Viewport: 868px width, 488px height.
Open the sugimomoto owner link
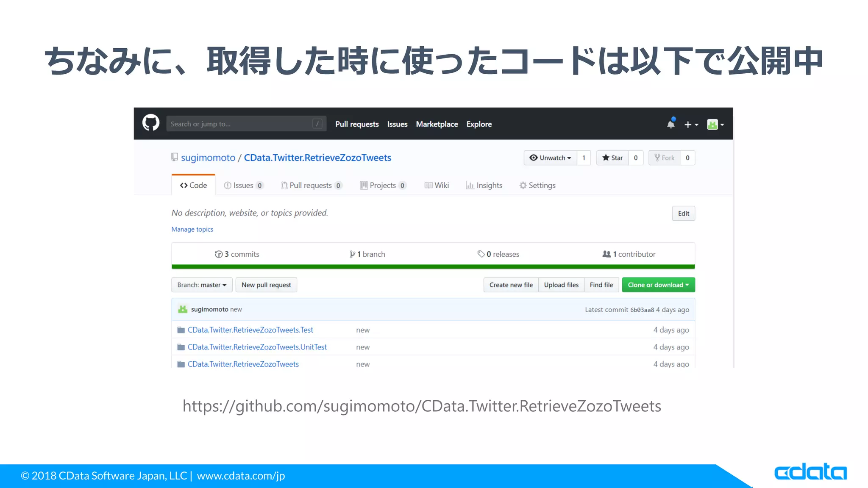click(208, 158)
